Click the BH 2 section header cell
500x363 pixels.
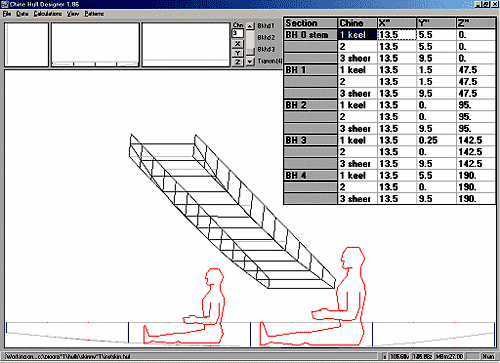tap(310, 105)
